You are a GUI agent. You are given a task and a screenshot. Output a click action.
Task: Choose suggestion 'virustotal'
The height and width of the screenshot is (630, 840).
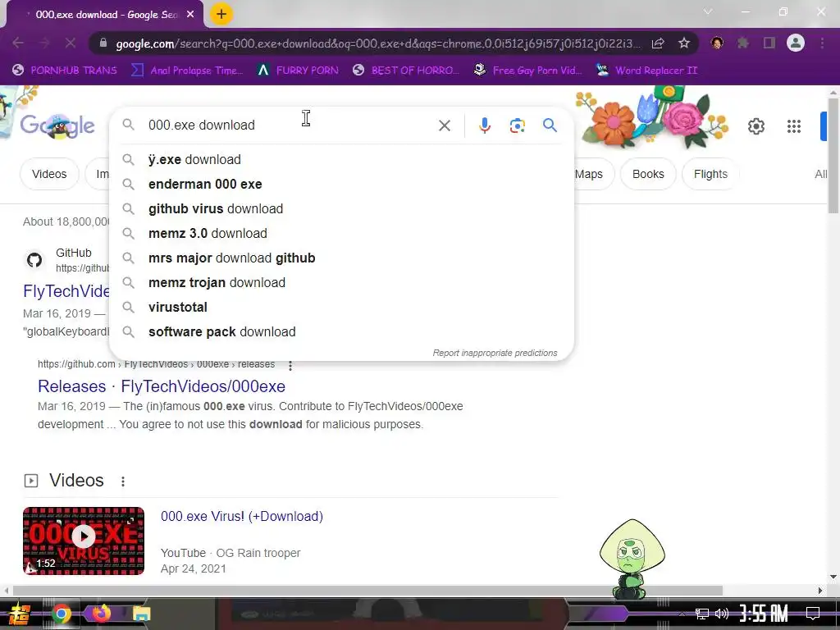pos(341,308)
